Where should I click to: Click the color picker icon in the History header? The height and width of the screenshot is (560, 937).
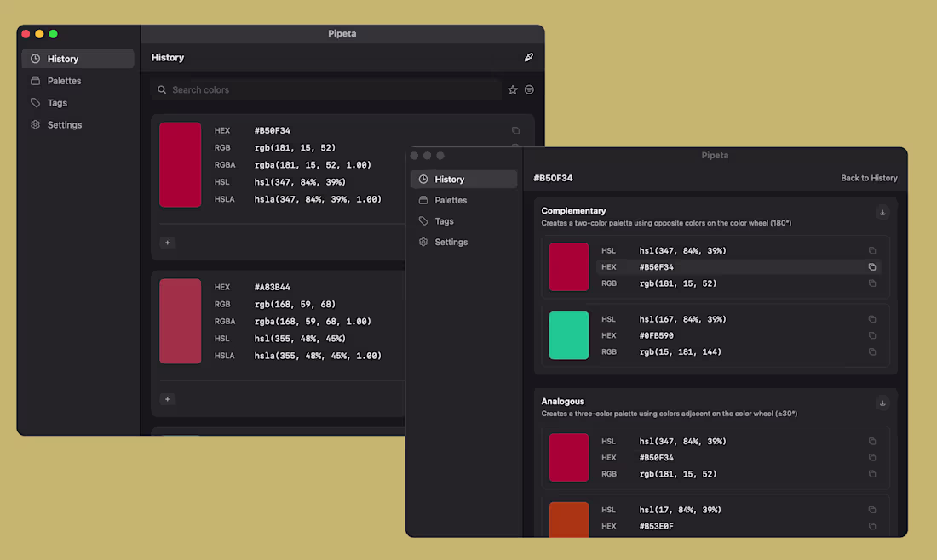[528, 57]
